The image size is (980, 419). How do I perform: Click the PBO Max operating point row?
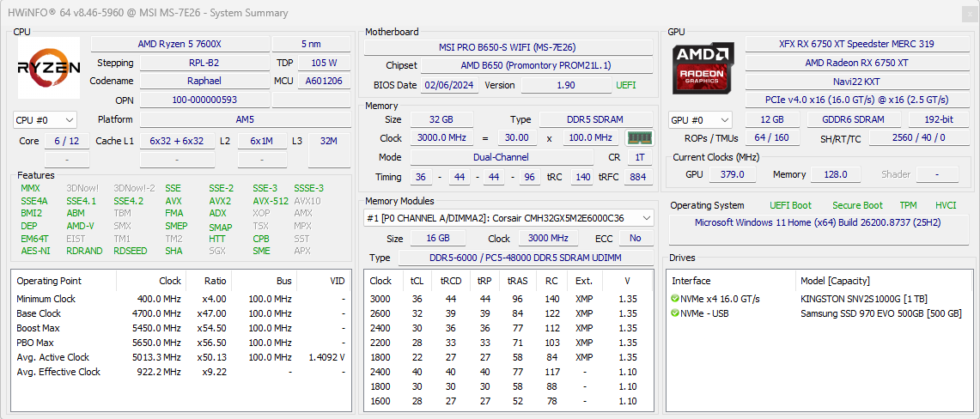point(180,343)
